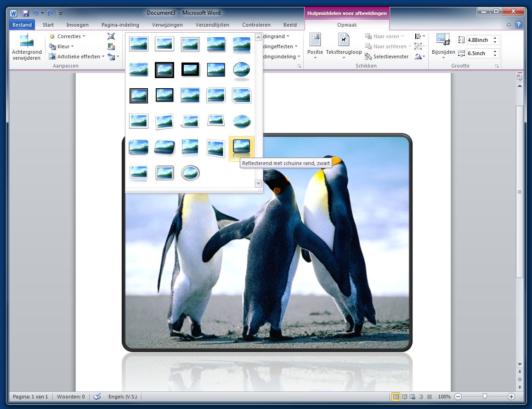The image size is (532, 409).
Task: Increase the picture height with the up stepper
Action: click(495, 38)
